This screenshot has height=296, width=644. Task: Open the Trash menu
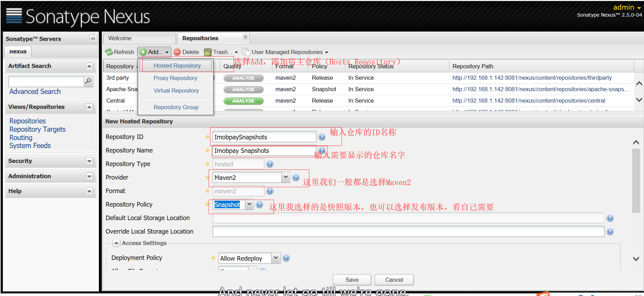(221, 52)
